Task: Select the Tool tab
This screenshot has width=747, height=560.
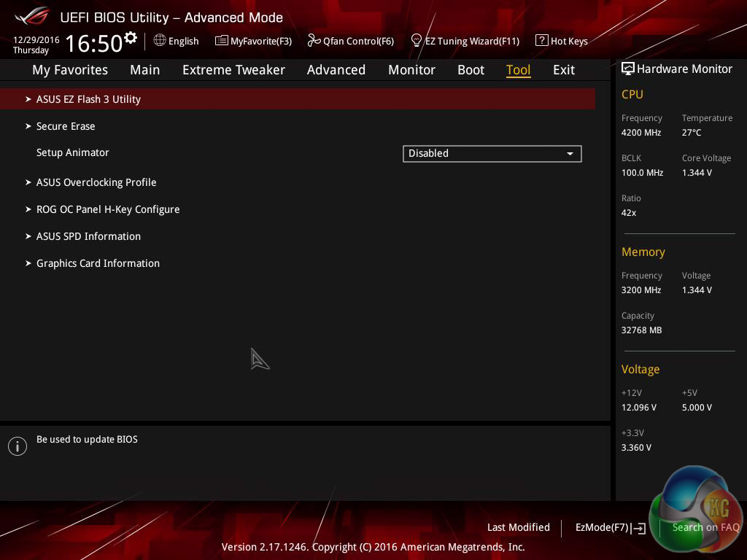Action: pyautogui.click(x=519, y=70)
